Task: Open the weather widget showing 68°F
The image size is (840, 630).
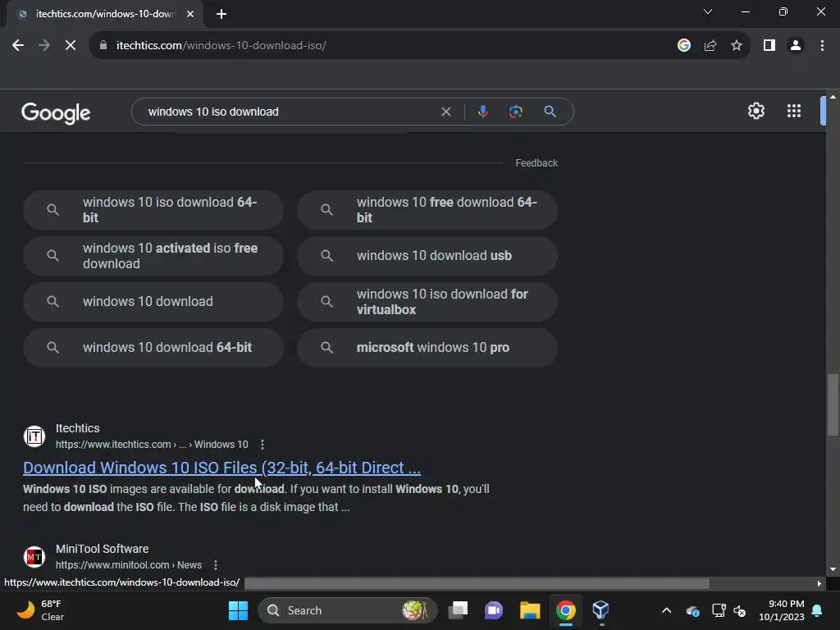Action: pos(40,610)
